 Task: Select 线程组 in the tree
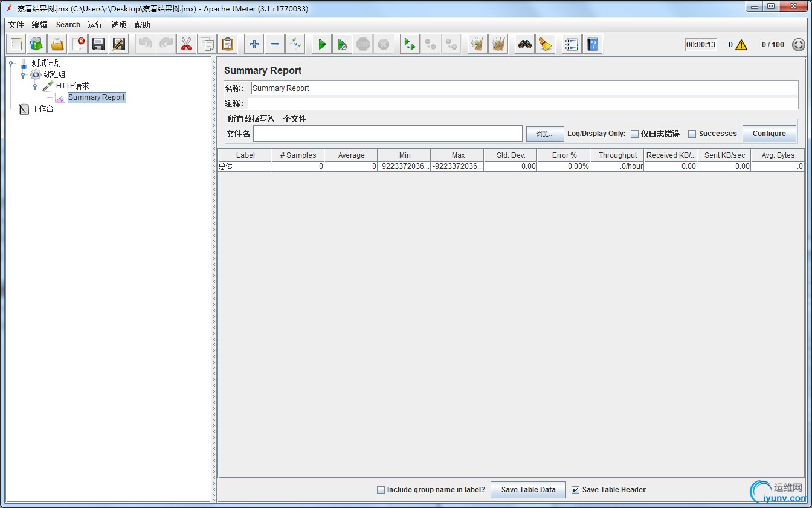click(x=54, y=74)
